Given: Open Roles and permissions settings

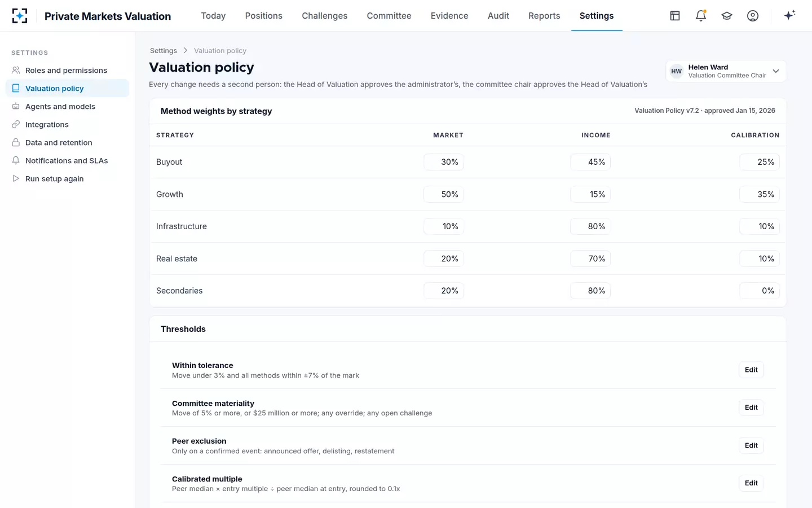Looking at the screenshot, I should pos(67,71).
